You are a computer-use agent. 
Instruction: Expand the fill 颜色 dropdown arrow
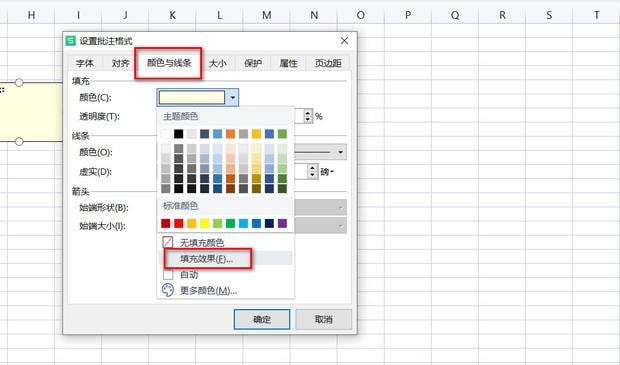[232, 97]
